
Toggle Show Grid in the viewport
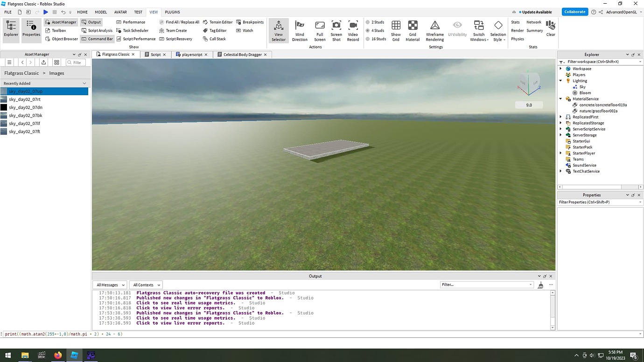coord(395,30)
